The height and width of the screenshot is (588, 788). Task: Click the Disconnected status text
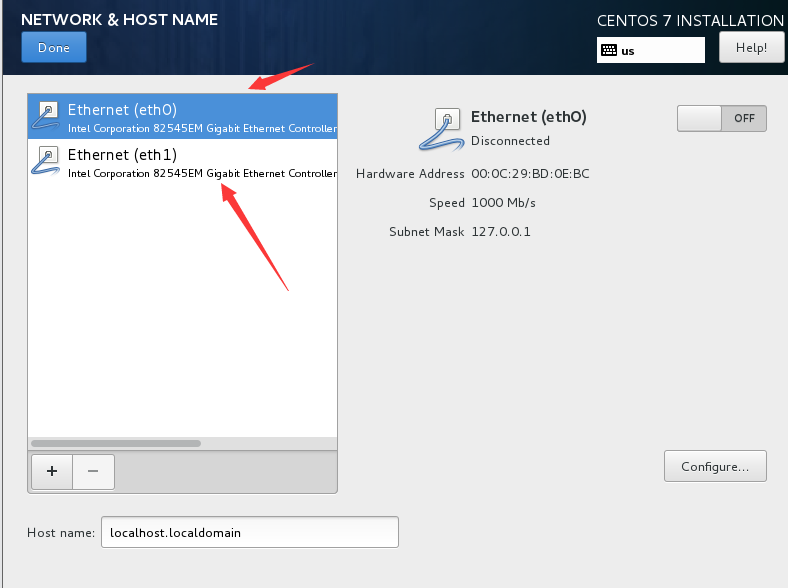pyautogui.click(x=510, y=141)
